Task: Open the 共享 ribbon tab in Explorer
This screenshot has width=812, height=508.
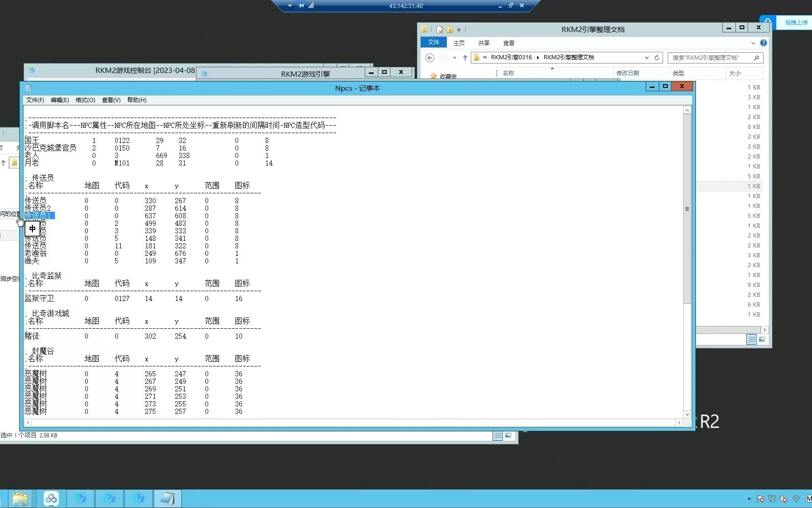Action: tap(484, 43)
